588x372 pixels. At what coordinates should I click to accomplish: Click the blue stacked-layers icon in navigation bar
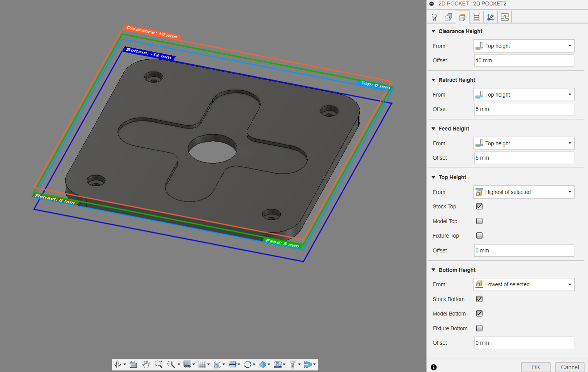point(232,365)
